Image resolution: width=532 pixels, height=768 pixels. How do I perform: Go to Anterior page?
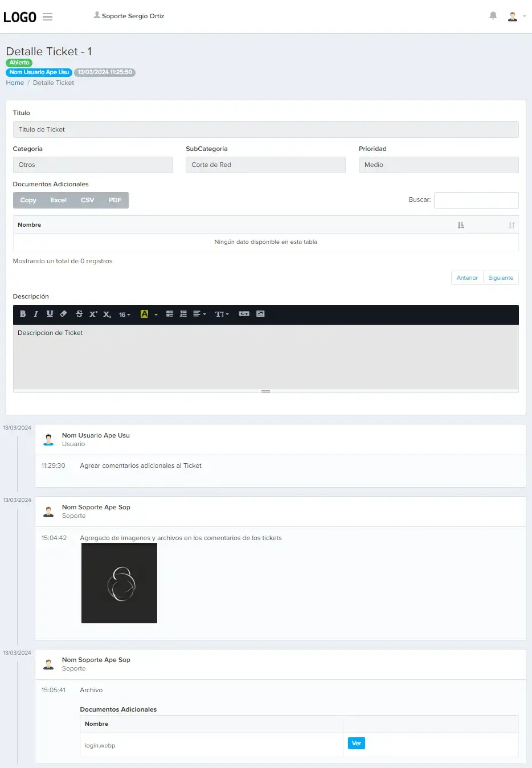point(467,278)
